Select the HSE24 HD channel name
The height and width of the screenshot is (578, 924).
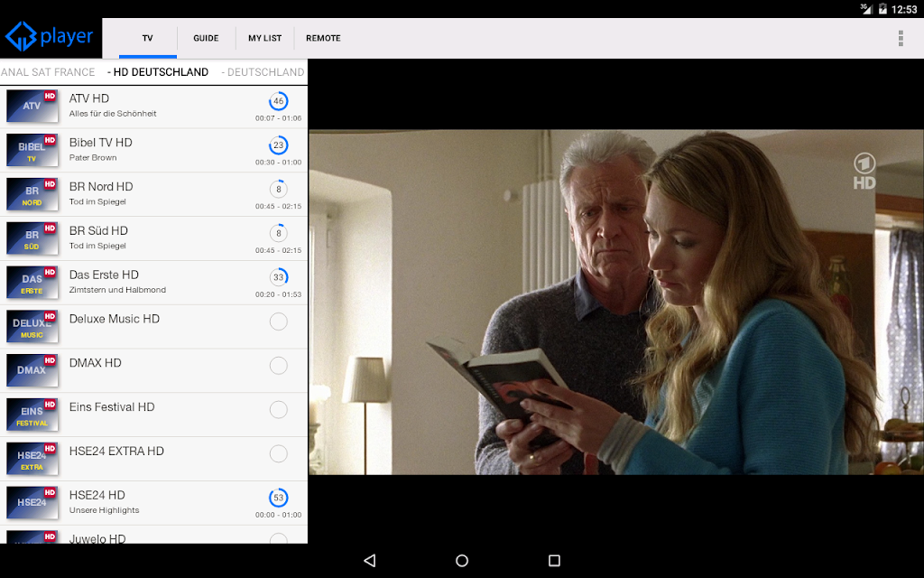tap(97, 495)
